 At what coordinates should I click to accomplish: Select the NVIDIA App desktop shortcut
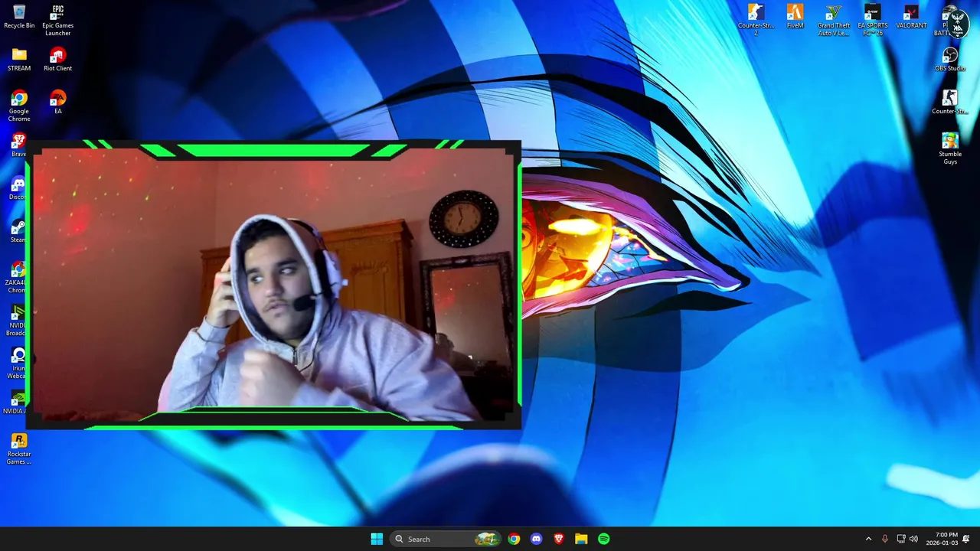tap(15, 403)
